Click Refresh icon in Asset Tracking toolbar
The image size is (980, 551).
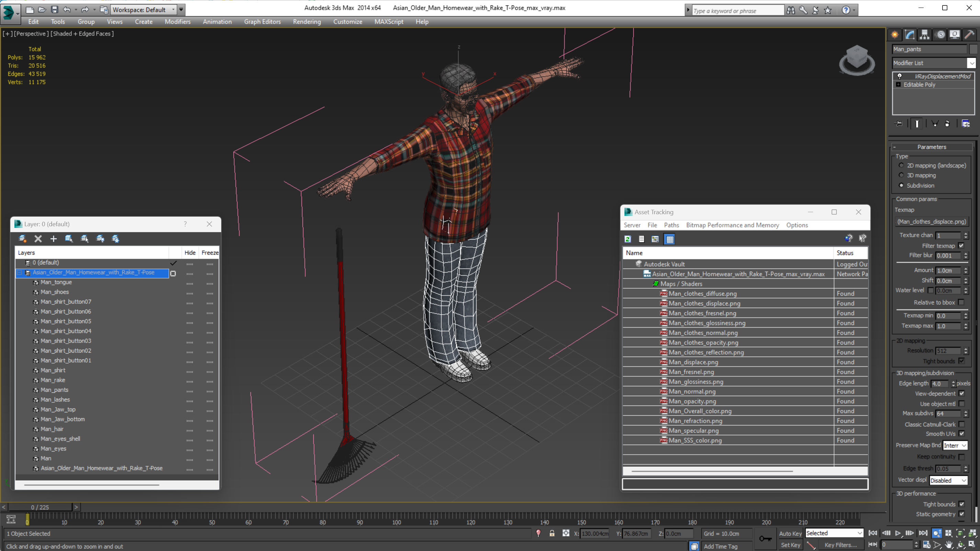tap(628, 239)
